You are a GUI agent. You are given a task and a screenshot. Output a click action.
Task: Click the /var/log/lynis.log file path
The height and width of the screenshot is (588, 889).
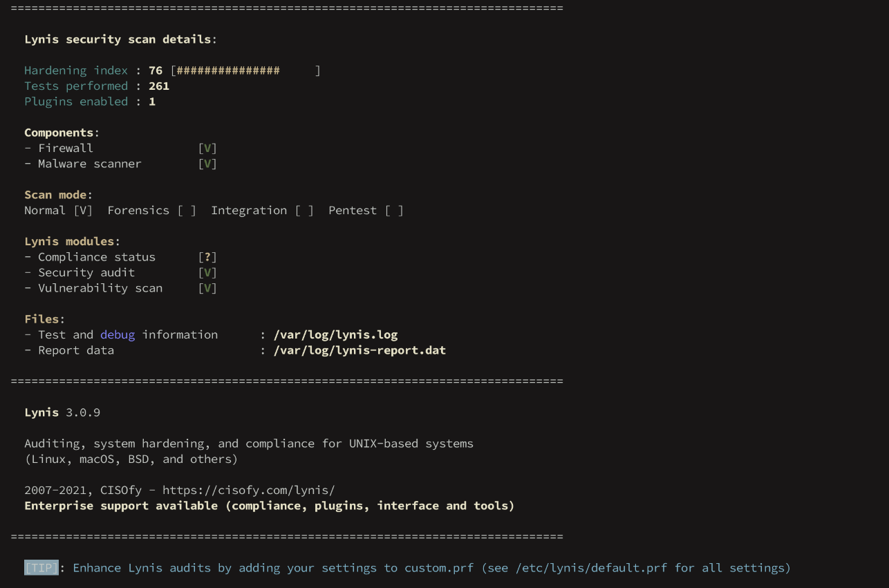[335, 334]
